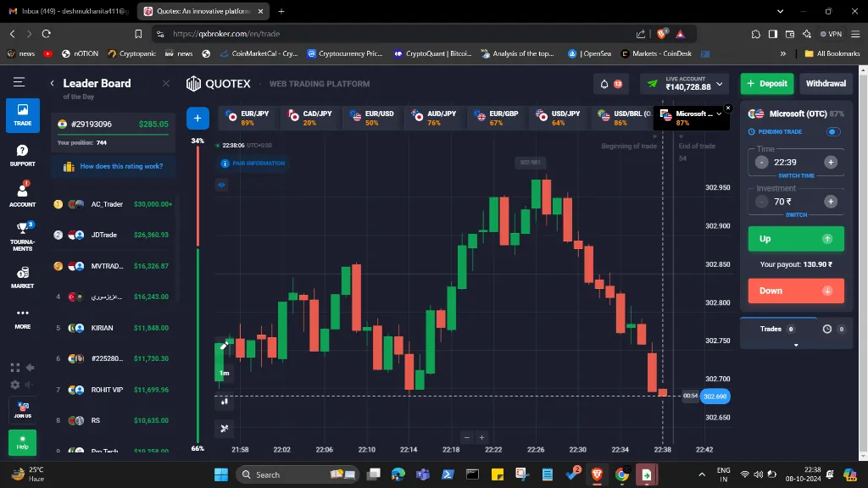This screenshot has width=868, height=488.
Task: Toggle fullscreen mode icon in the sidebar
Action: click(x=15, y=368)
